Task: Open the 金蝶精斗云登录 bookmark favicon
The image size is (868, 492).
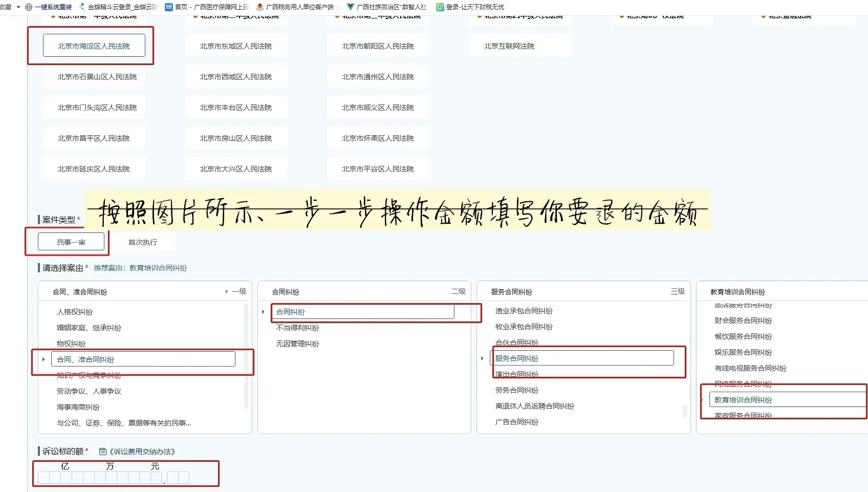Action: point(82,7)
